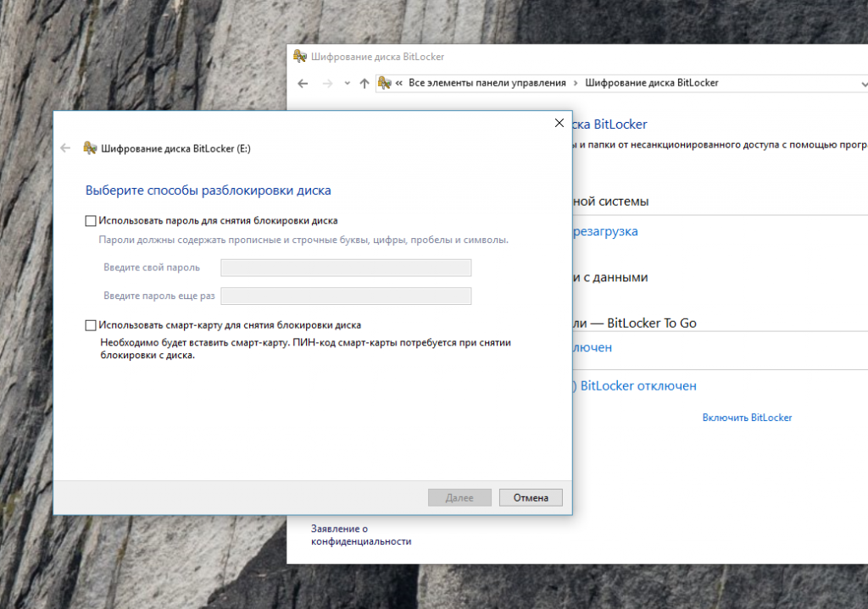Click the password requirements hint text
This screenshot has height=609, width=868.
(x=303, y=240)
